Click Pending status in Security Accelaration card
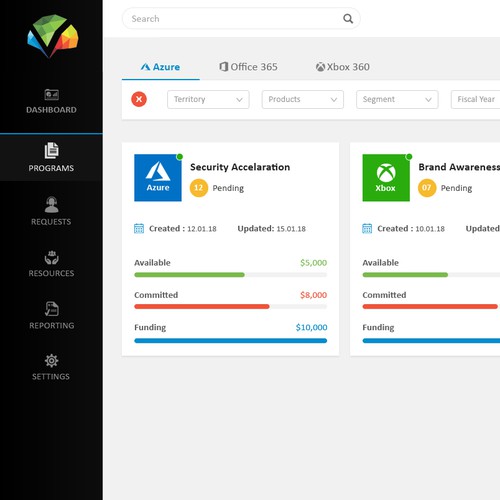 pyautogui.click(x=228, y=188)
